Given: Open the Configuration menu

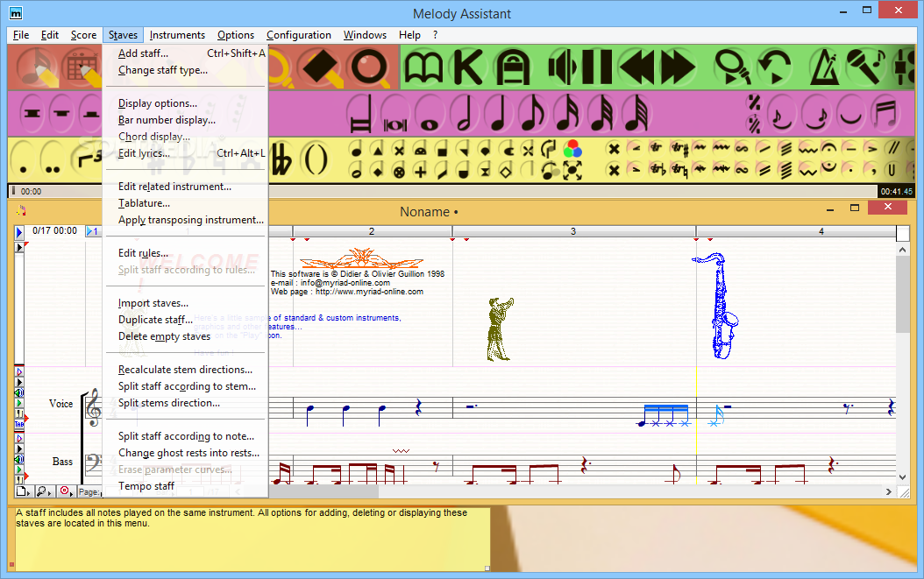Looking at the screenshot, I should pyautogui.click(x=298, y=35).
